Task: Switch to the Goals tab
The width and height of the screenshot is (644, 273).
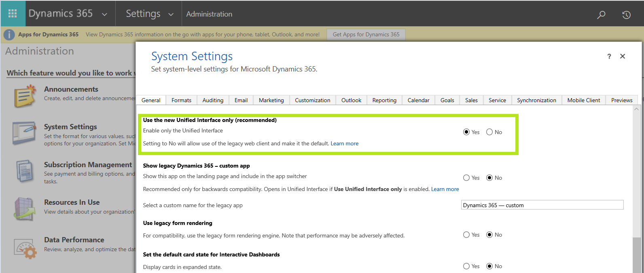Action: 447,100
